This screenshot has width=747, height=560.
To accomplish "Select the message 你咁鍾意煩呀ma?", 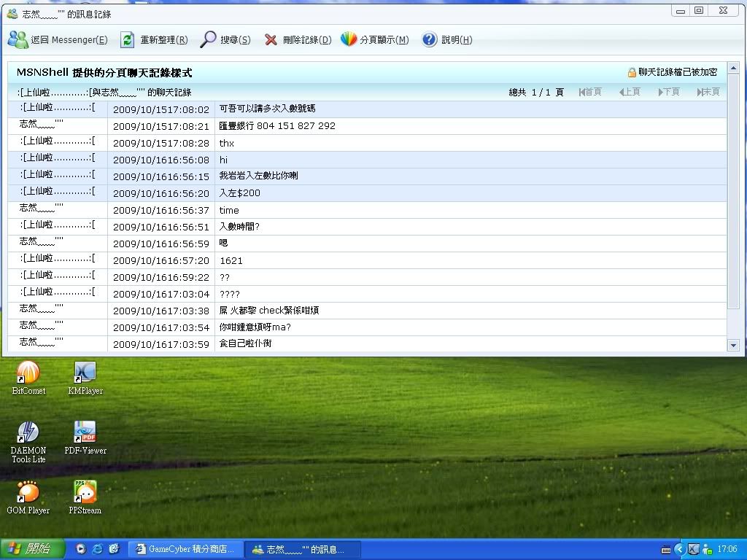I will [255, 327].
